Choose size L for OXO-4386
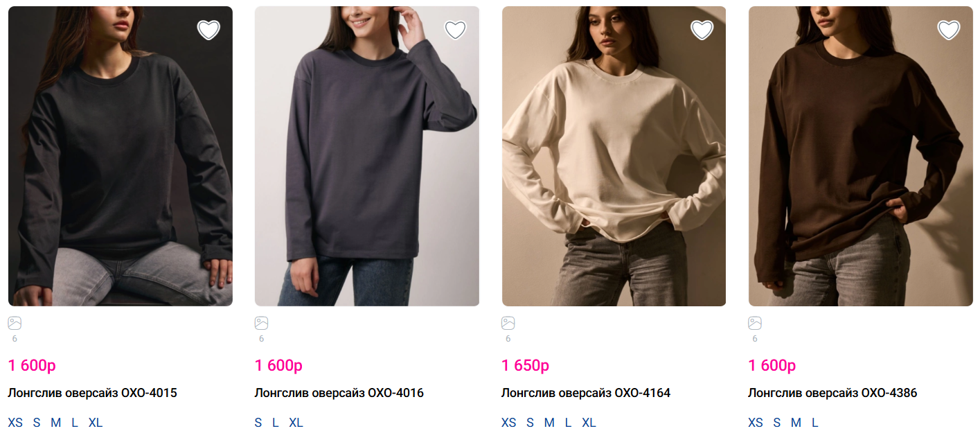 pos(814,423)
